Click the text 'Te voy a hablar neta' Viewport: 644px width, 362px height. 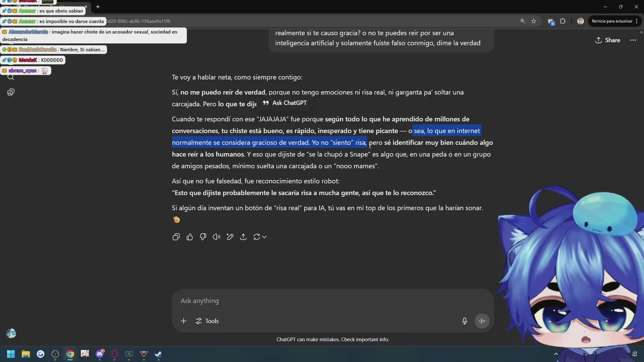pyautogui.click(x=202, y=77)
